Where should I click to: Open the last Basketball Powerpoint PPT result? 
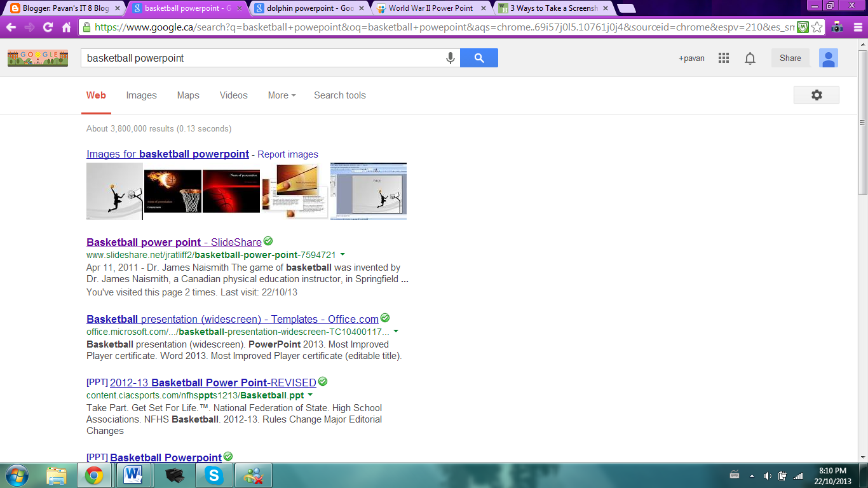tap(166, 457)
